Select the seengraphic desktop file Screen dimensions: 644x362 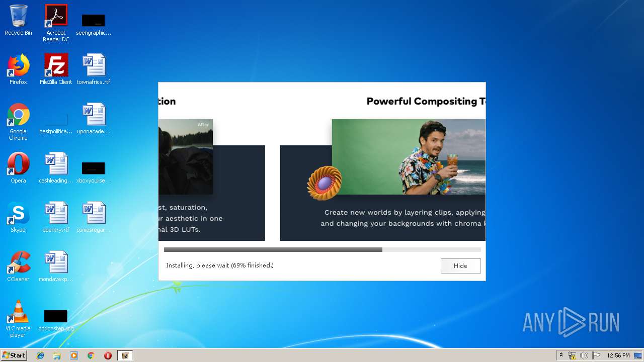point(94,24)
